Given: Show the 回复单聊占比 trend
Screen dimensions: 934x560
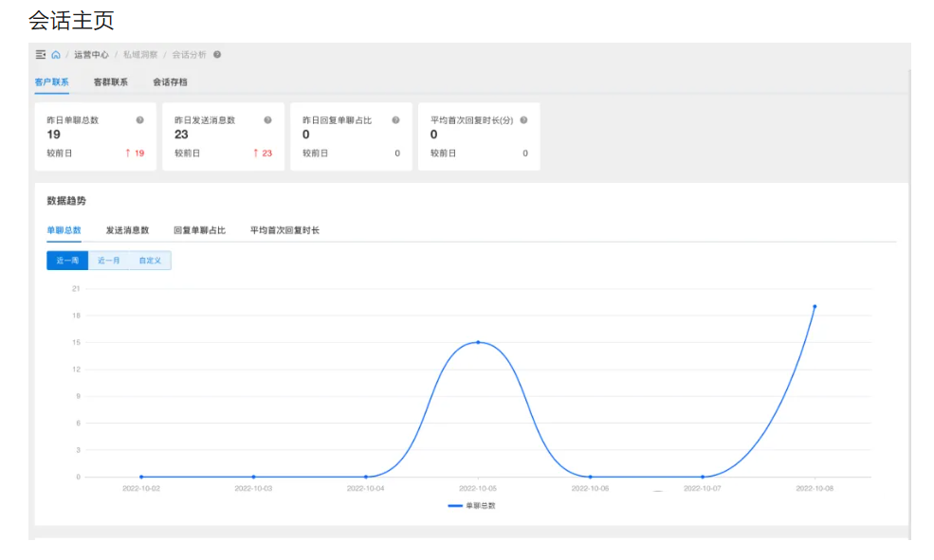Looking at the screenshot, I should point(199,230).
